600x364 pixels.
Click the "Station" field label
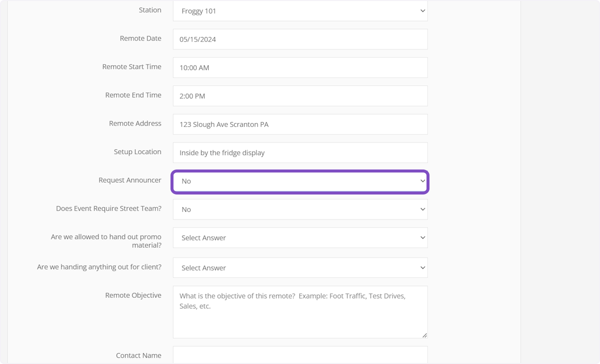coord(150,10)
